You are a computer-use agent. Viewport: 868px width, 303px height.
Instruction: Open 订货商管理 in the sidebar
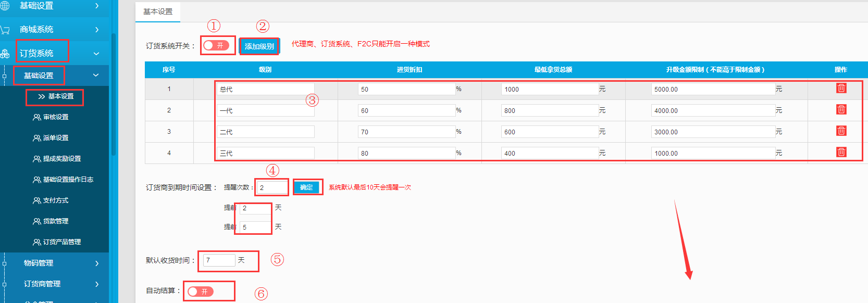click(42, 284)
